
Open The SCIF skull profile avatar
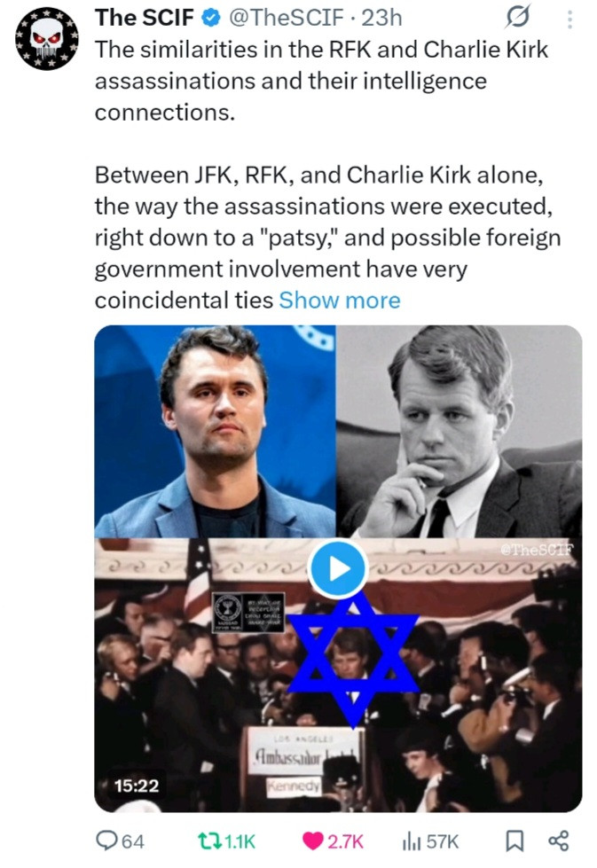coord(47,40)
